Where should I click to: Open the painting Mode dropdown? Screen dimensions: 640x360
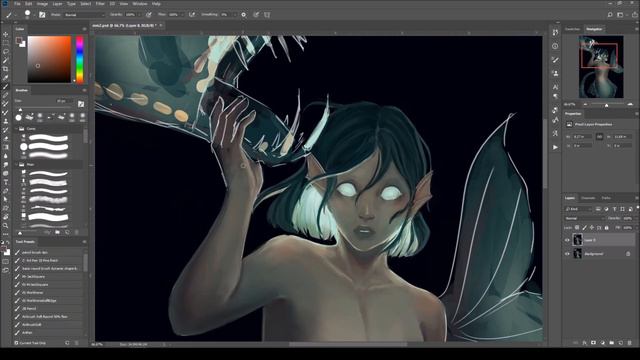click(x=84, y=15)
